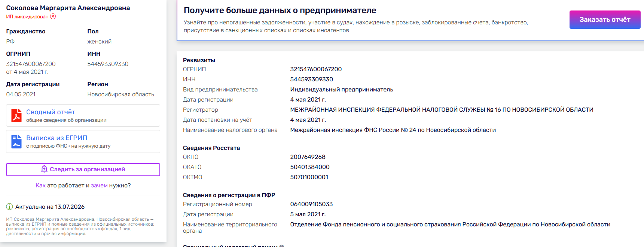Click the registration date 04.05.2021
This screenshot has height=247, width=644.
click(x=21, y=94)
